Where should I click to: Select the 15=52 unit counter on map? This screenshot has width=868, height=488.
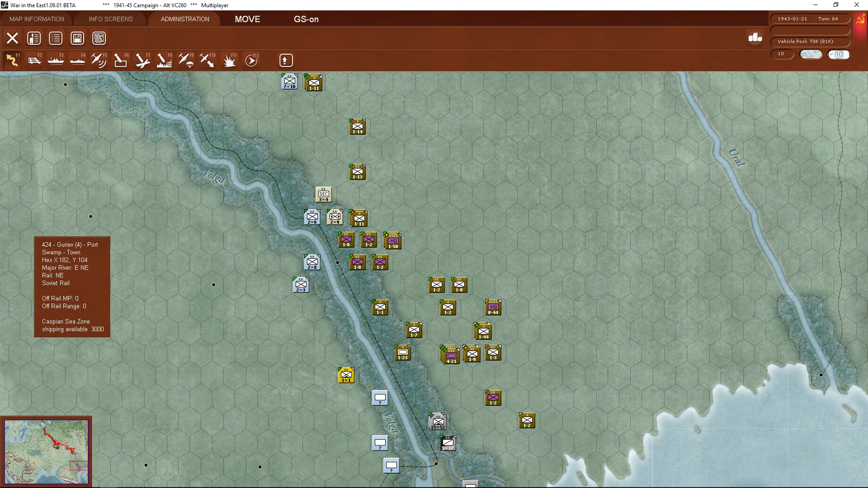(x=438, y=422)
